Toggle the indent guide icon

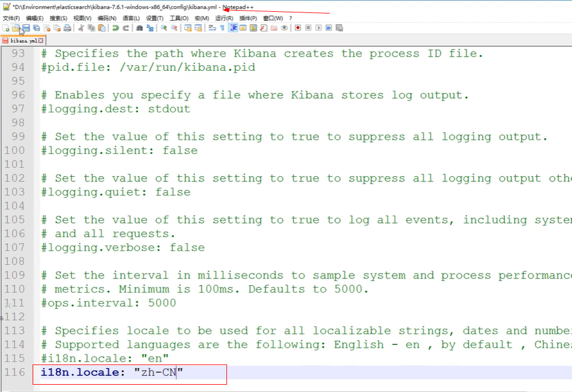(x=233, y=28)
